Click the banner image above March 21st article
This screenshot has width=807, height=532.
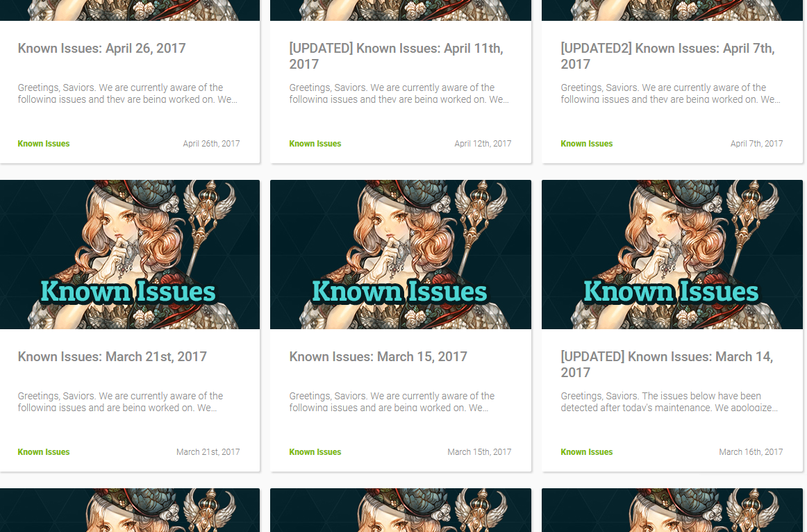(x=130, y=254)
